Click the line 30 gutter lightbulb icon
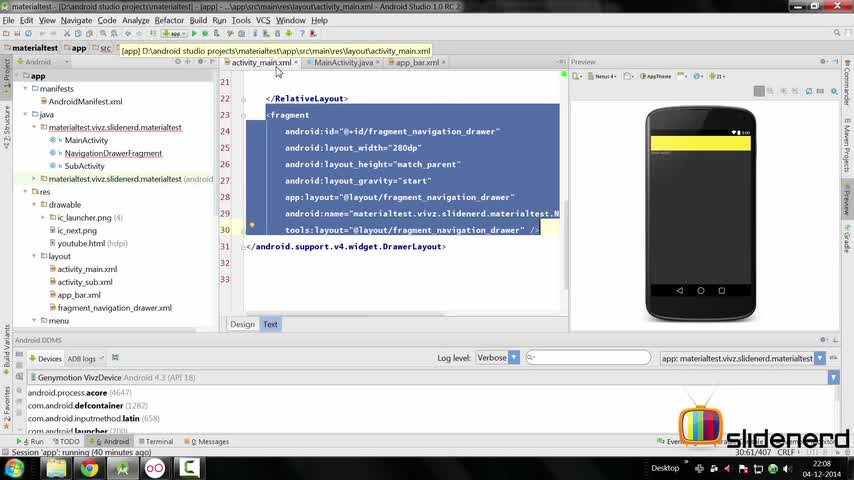The image size is (854, 480). click(251, 226)
